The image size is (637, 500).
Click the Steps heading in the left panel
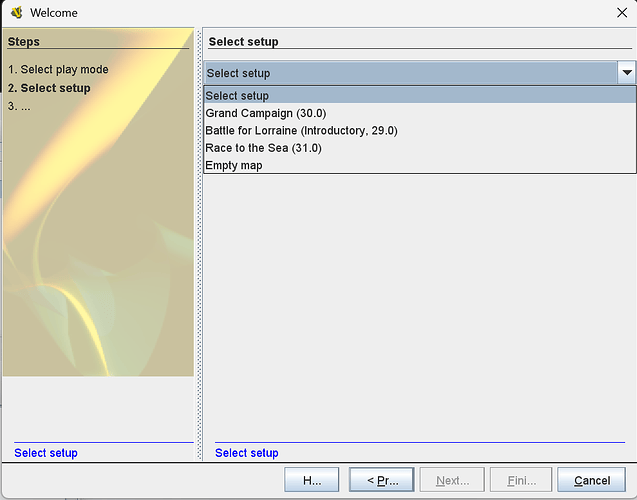pos(24,41)
